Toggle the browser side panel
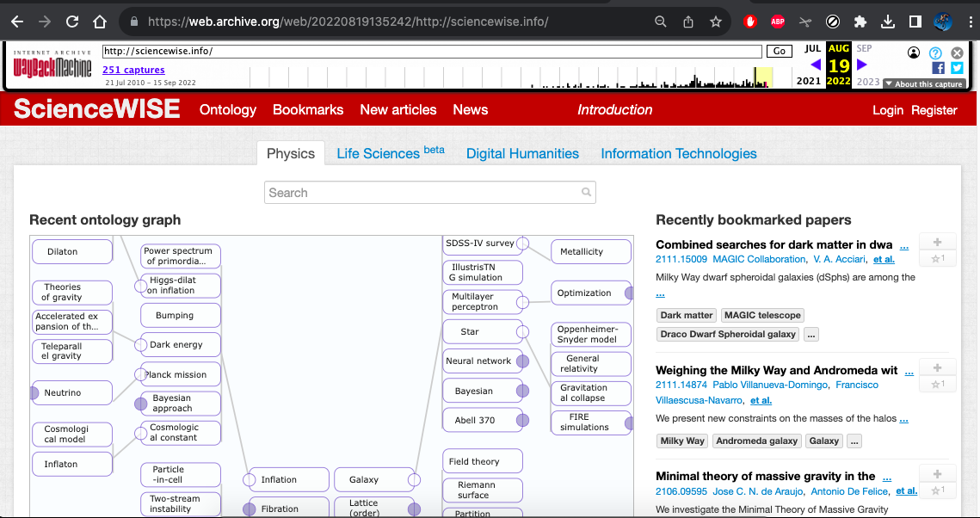This screenshot has height=518, width=980. tap(915, 22)
